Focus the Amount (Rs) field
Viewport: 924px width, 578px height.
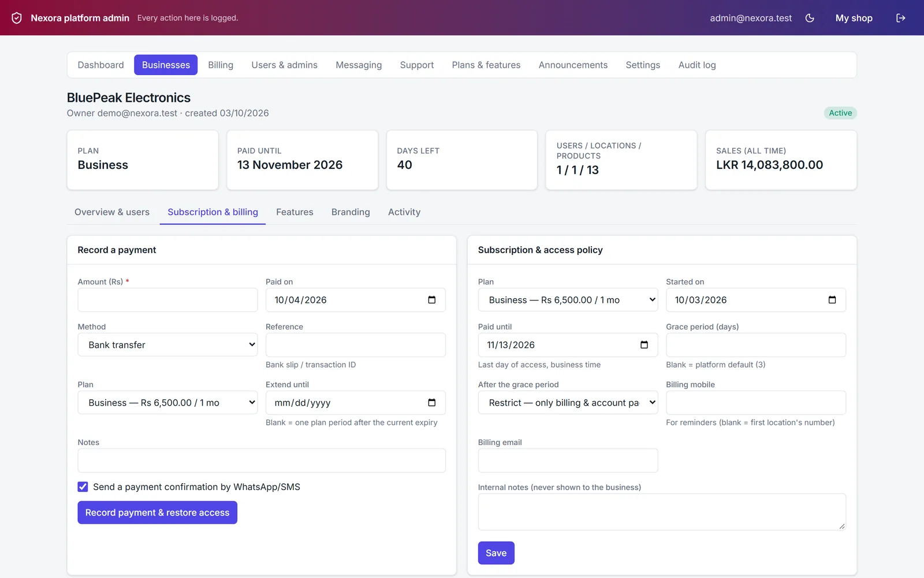[167, 299]
